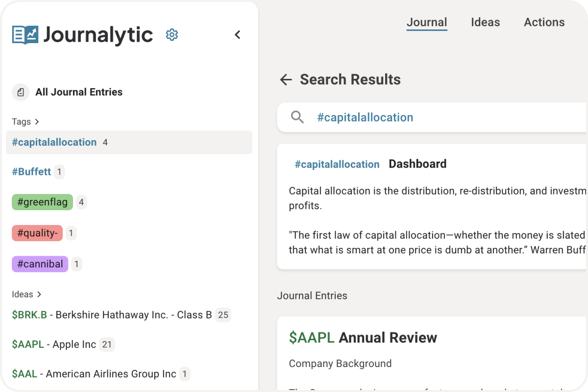Click the All Journal Entries document icon
588x392 pixels.
[x=21, y=92]
